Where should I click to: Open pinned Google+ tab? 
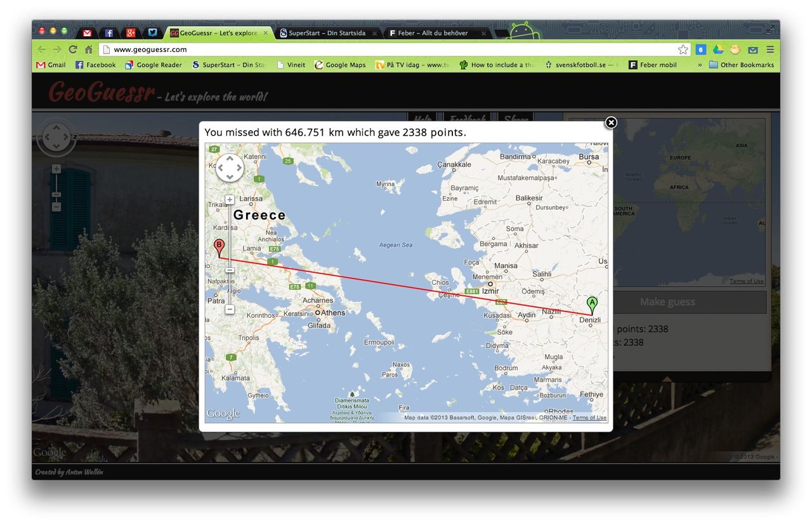pos(131,33)
